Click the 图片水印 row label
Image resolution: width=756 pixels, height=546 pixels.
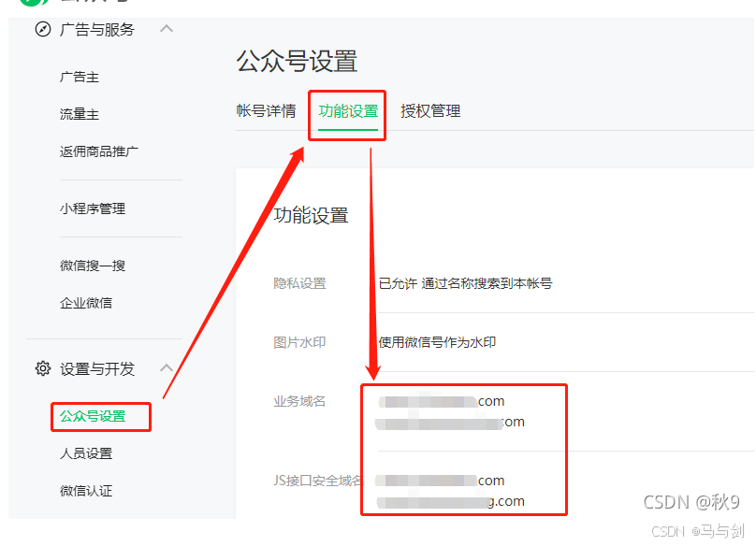[300, 342]
